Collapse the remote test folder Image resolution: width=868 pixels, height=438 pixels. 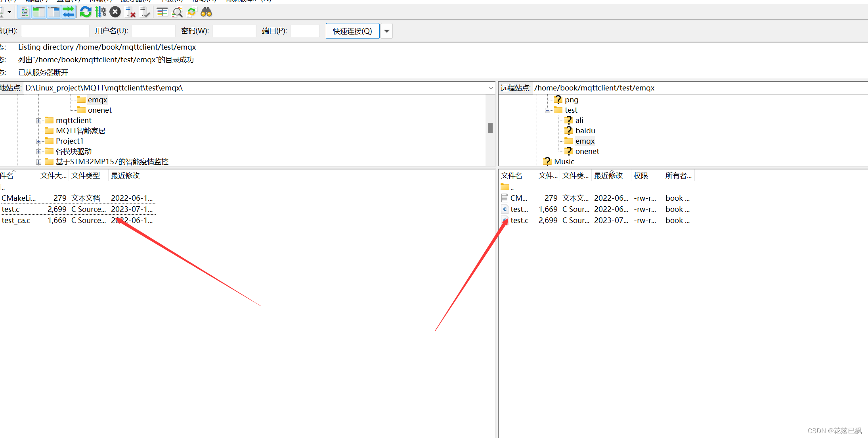pos(547,110)
